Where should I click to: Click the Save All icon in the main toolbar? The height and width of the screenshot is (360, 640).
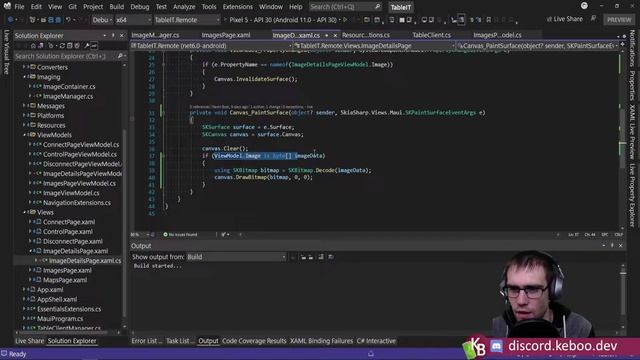[x=58, y=20]
